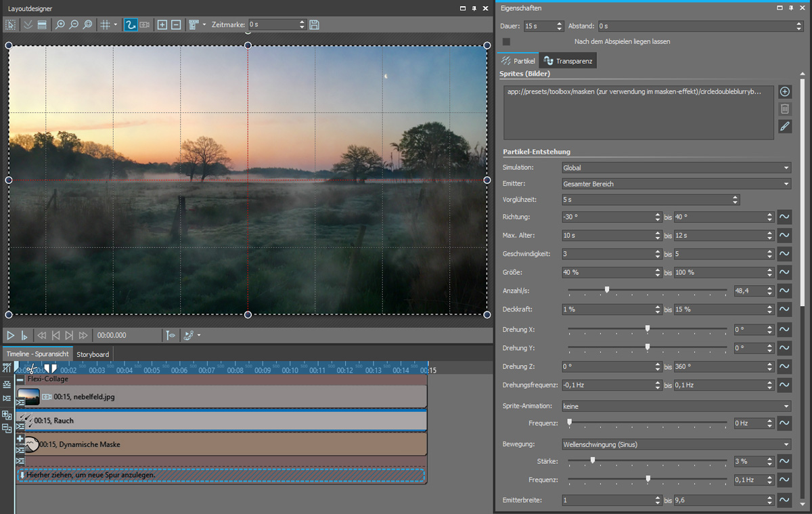The height and width of the screenshot is (514, 812).
Task: Open the Bewegung dropdown
Action: coord(675,445)
